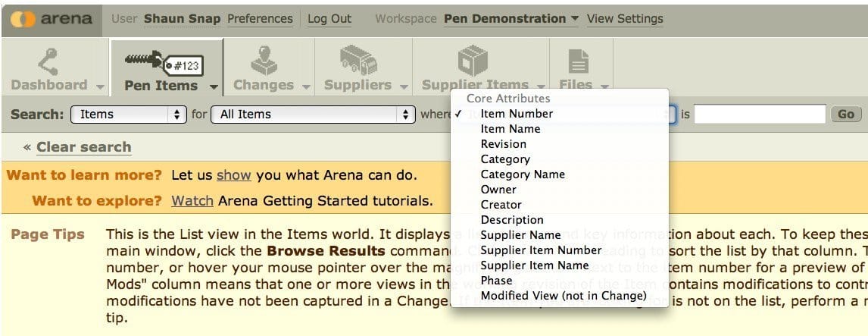Open View Settings link
Viewport: 868px width, 336px height.
click(x=625, y=19)
